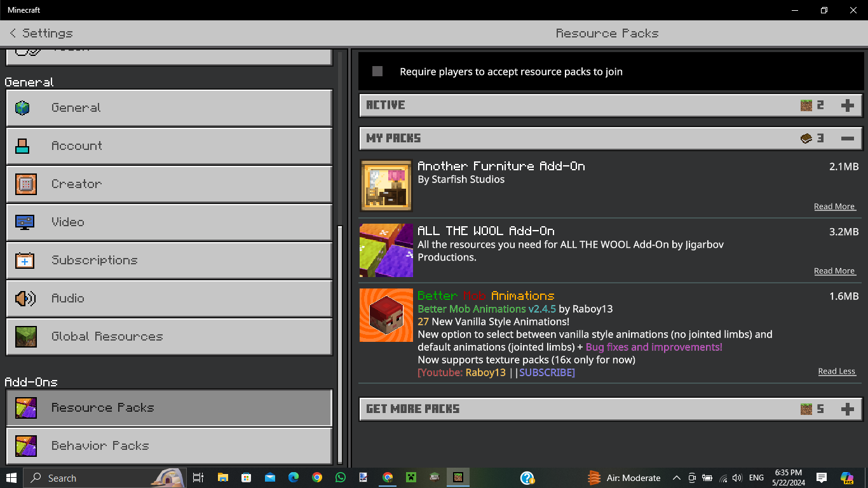Open the volume control in system tray
868x488 pixels.
[x=737, y=478]
